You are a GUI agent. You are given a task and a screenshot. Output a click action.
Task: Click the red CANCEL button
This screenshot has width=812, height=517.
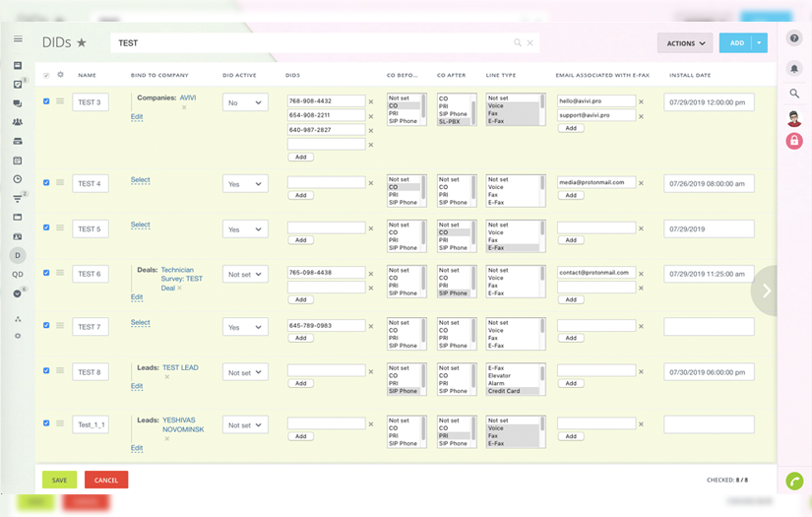[x=106, y=480]
